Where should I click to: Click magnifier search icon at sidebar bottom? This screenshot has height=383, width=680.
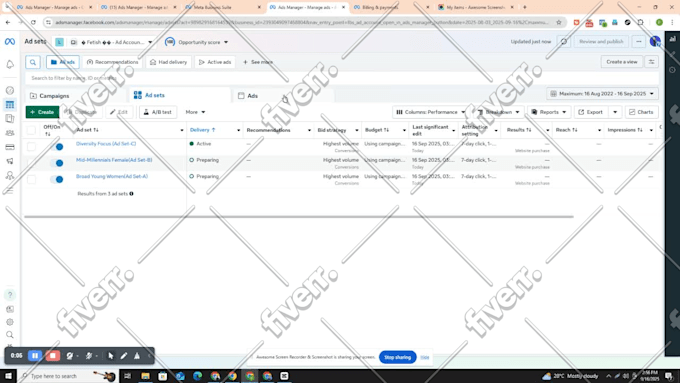(10, 335)
